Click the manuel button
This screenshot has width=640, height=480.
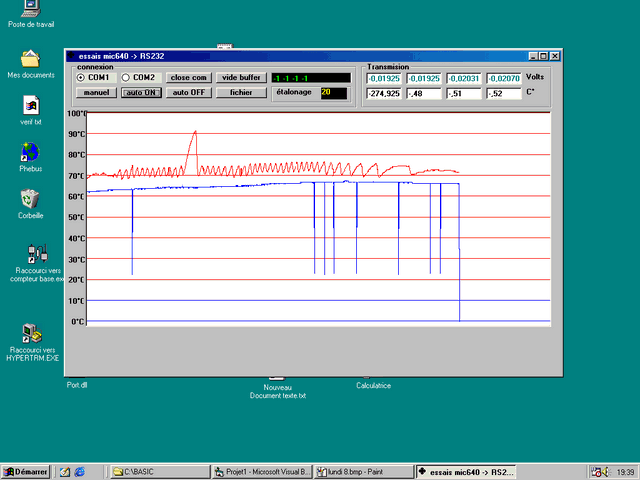click(x=96, y=92)
